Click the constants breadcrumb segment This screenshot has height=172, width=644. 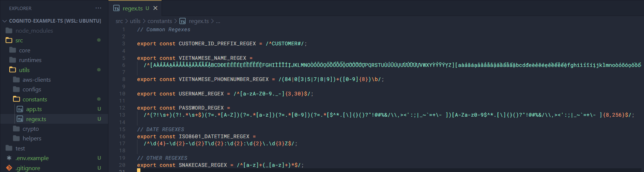point(160,21)
